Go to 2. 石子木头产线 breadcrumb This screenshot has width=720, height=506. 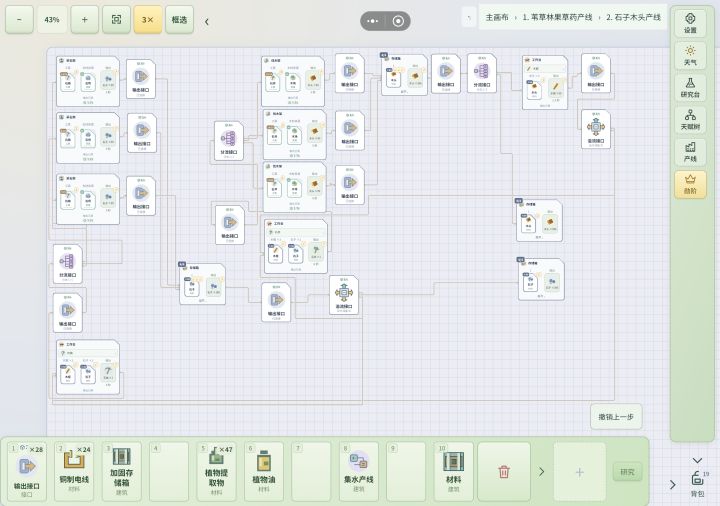tap(633, 17)
